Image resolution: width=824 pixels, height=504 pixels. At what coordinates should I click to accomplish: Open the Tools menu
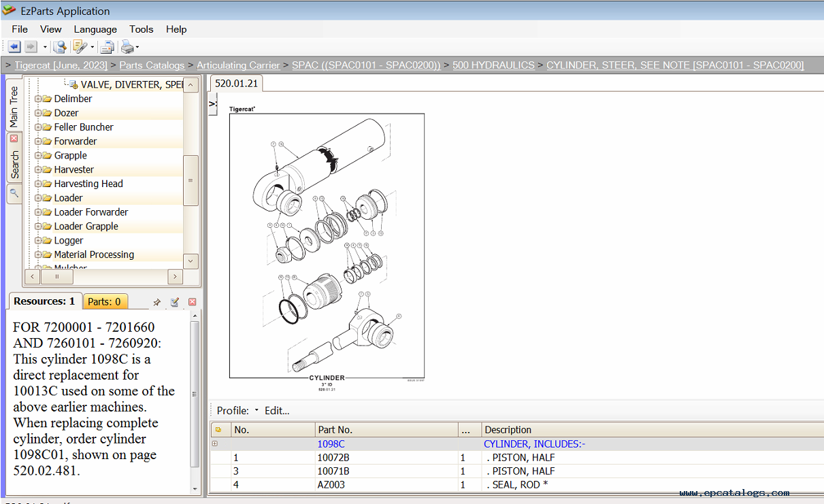tap(142, 29)
